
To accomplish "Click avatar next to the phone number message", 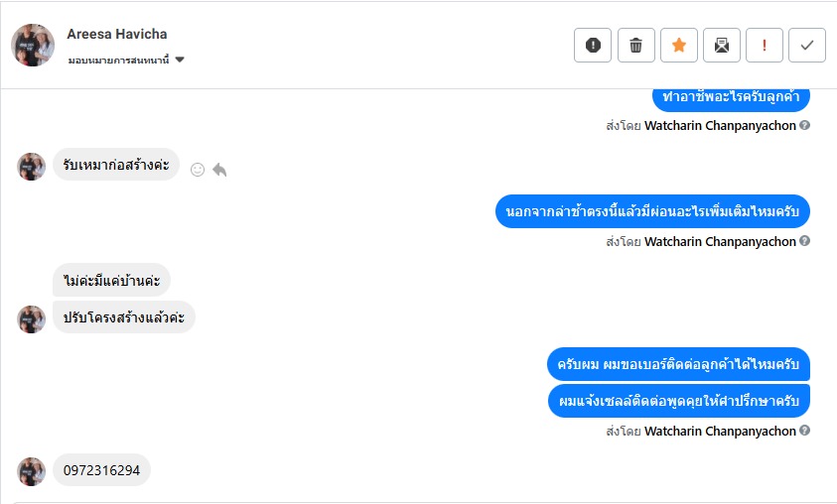I will pos(32,471).
